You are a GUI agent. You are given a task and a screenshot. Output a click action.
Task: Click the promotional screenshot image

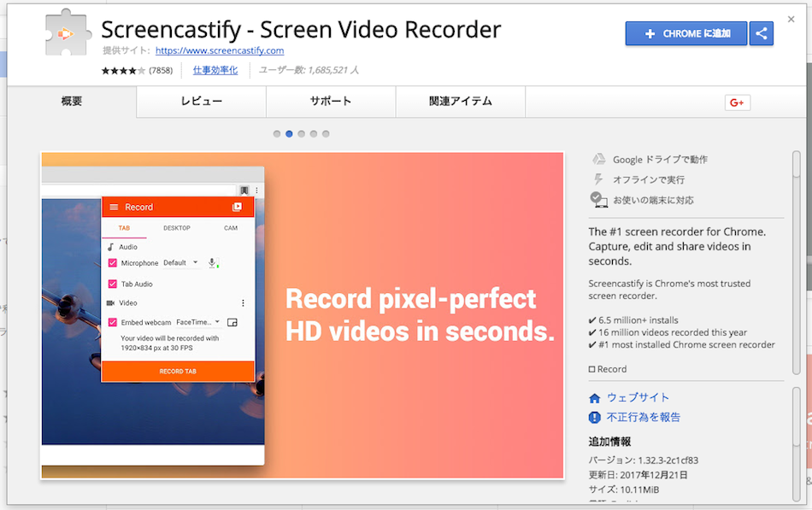click(x=303, y=315)
